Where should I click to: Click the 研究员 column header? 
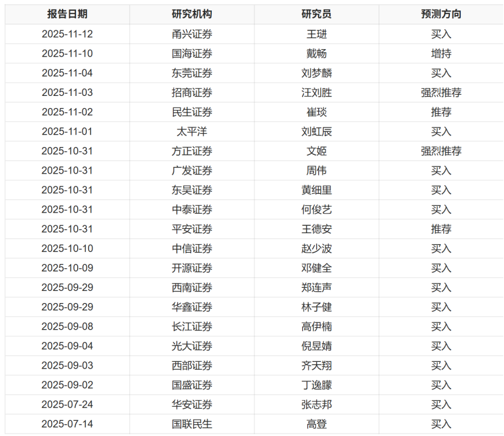[x=316, y=15]
